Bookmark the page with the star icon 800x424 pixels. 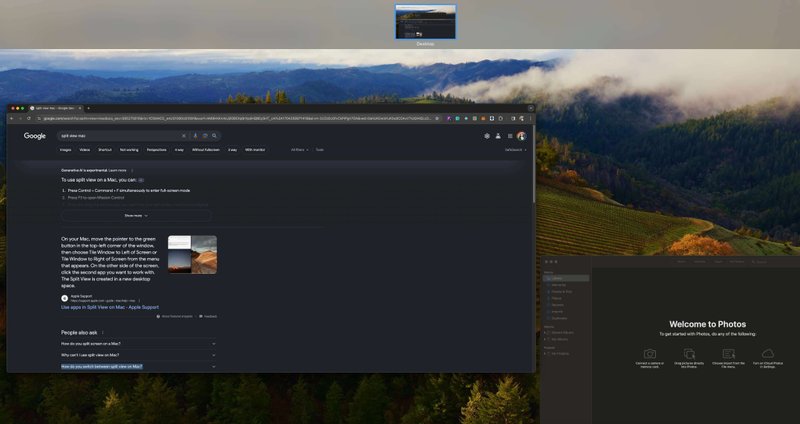tap(437, 118)
